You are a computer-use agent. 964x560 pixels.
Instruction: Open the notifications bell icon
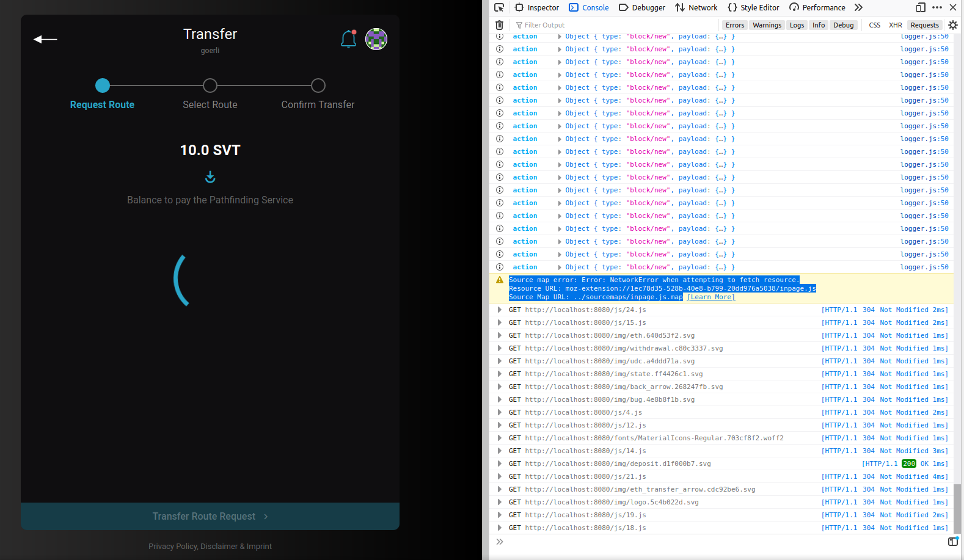pyautogui.click(x=348, y=39)
